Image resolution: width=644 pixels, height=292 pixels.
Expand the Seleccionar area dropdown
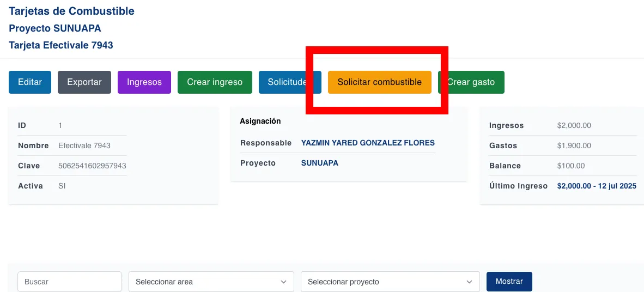click(x=211, y=282)
